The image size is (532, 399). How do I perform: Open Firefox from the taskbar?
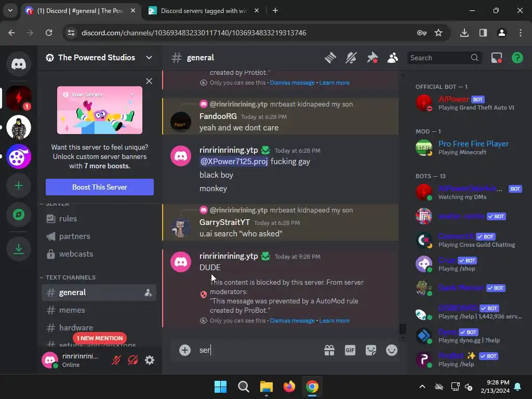pos(289,387)
